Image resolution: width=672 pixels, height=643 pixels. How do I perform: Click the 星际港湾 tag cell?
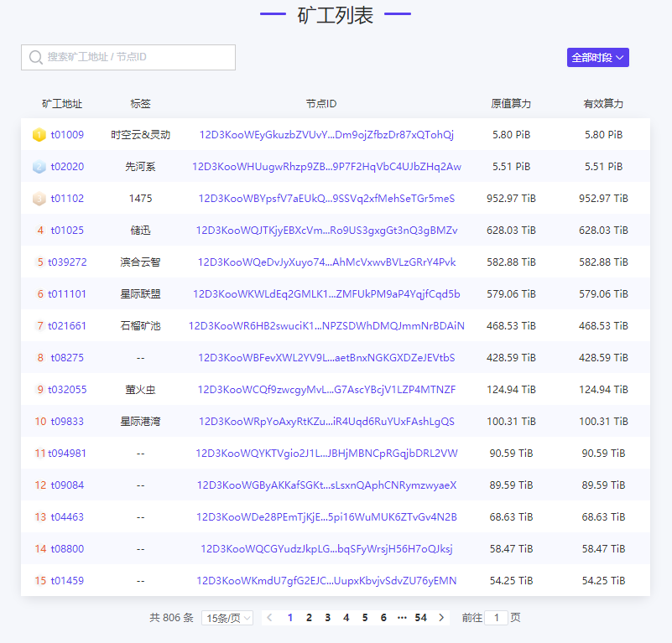(x=141, y=421)
